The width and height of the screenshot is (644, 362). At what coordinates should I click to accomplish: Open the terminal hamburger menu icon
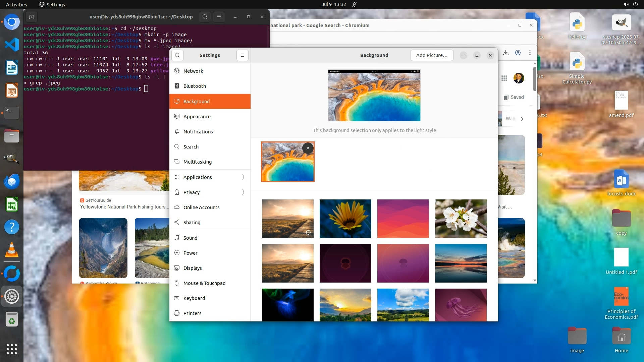219,17
